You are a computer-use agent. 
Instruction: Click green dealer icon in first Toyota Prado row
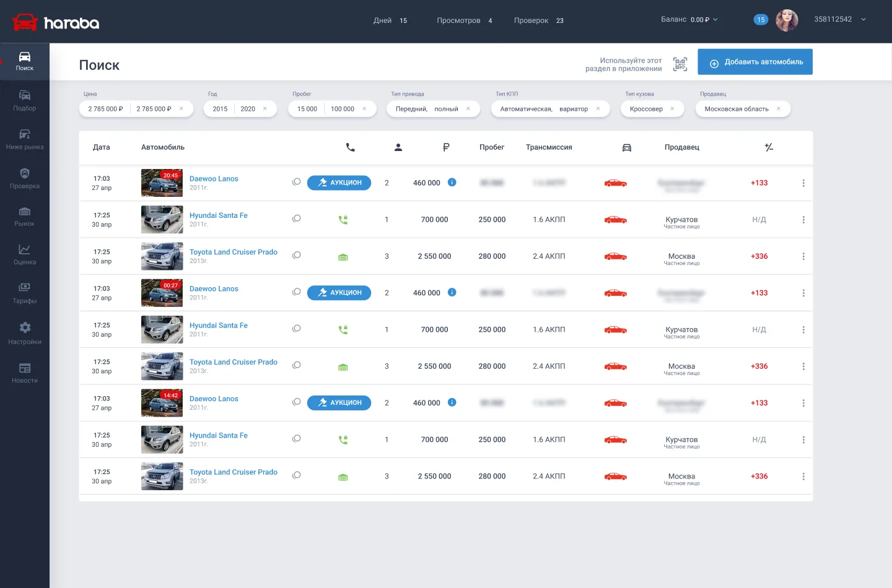click(x=343, y=257)
